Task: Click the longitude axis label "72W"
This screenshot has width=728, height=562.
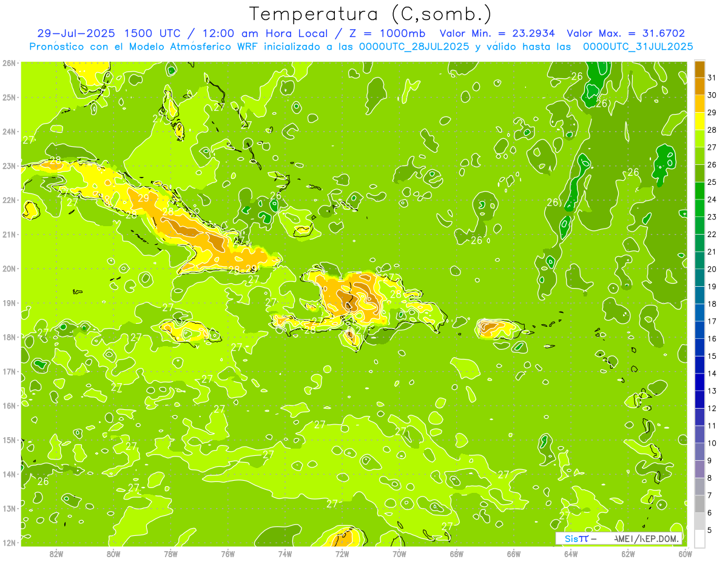Action: click(x=342, y=554)
